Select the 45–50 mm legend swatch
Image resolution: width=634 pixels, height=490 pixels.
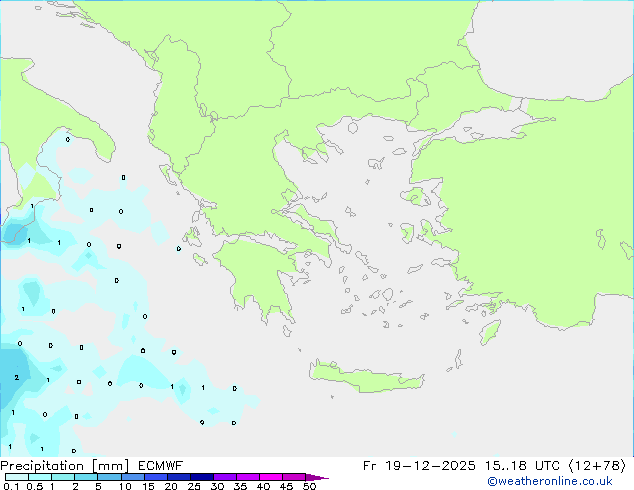coord(294,477)
